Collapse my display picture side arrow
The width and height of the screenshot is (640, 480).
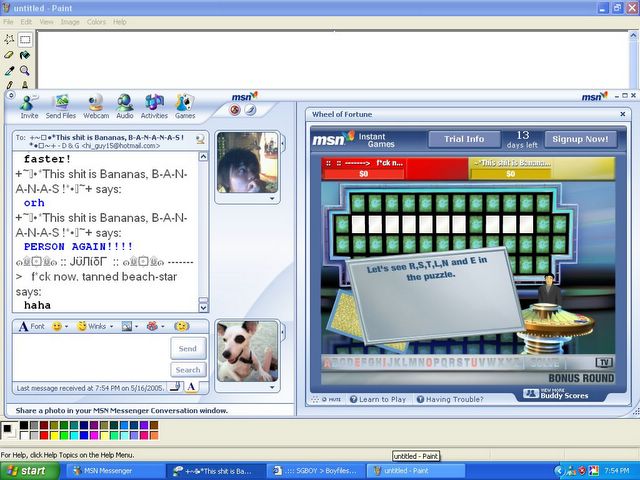pos(283,332)
